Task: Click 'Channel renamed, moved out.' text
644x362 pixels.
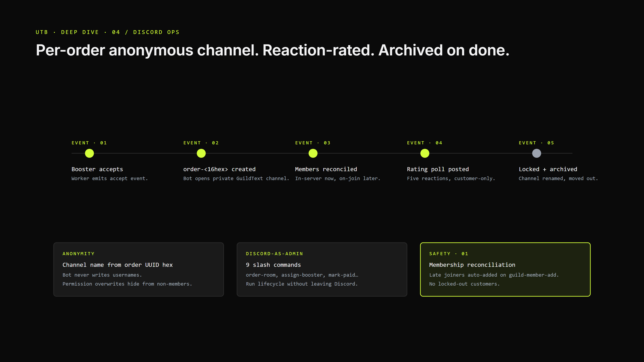Action: pyautogui.click(x=558, y=178)
